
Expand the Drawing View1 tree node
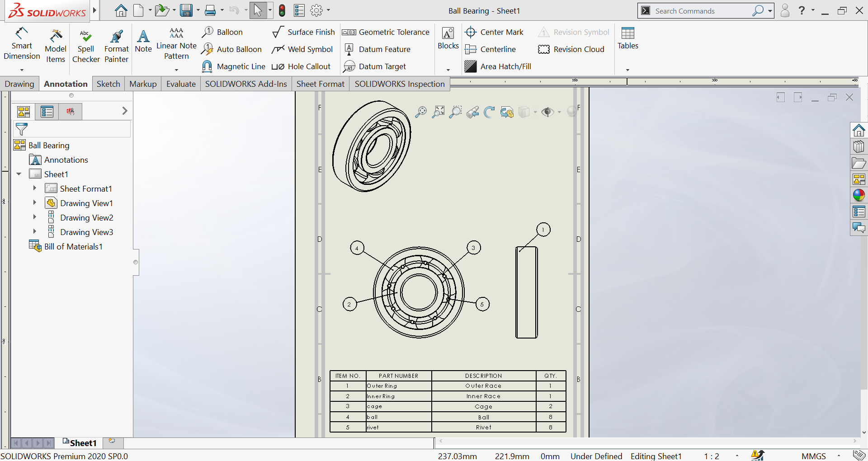click(34, 203)
